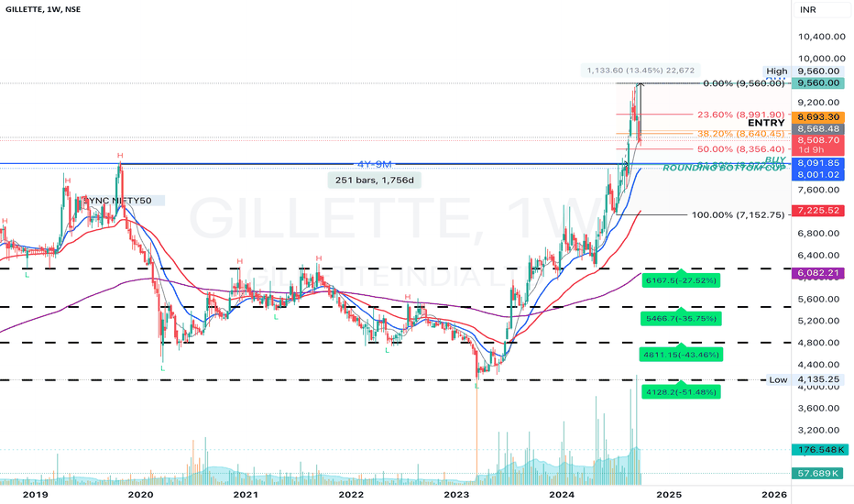854x504 pixels.
Task: Select the gray 8,568.48 price tag
Action: click(x=818, y=129)
